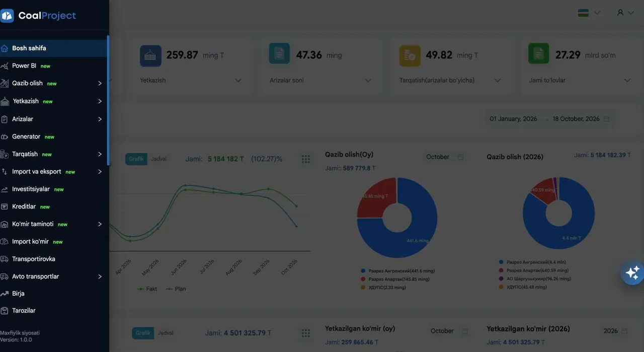This screenshot has width=644, height=352.
Task: Expand the Ko'mir taminoti submenu arrow
Action: pos(100,224)
